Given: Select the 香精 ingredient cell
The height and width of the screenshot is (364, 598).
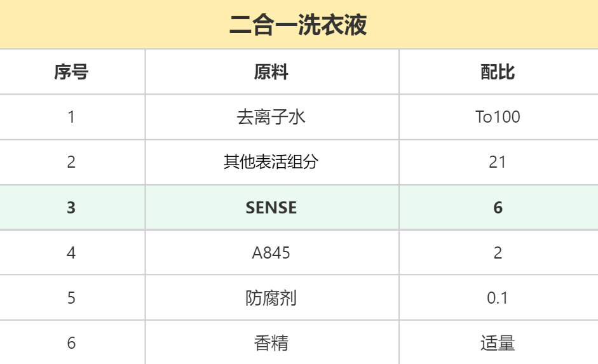Looking at the screenshot, I should tap(271, 343).
